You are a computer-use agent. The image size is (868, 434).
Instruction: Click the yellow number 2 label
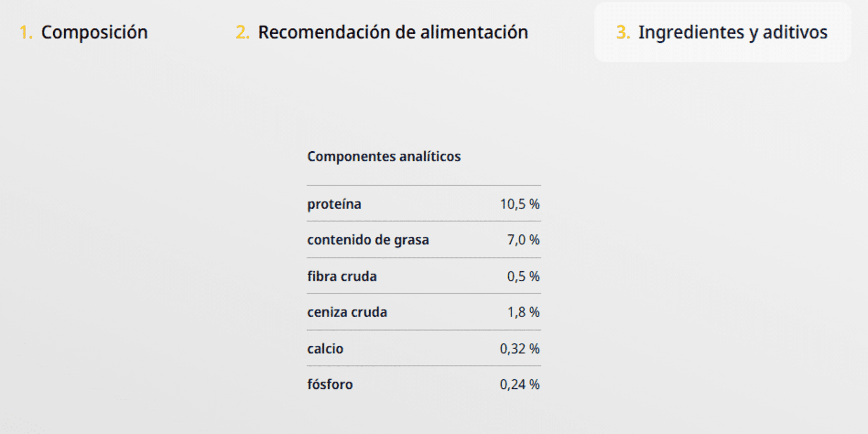point(243,32)
